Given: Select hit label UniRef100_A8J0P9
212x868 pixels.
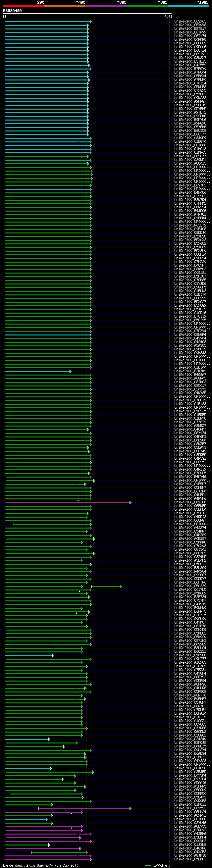Looking at the screenshot, I should click(x=190, y=138).
